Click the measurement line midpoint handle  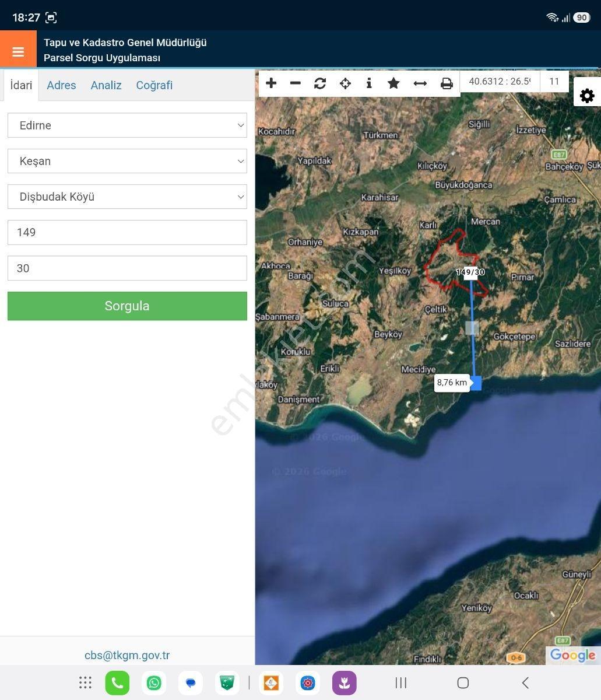click(x=472, y=328)
